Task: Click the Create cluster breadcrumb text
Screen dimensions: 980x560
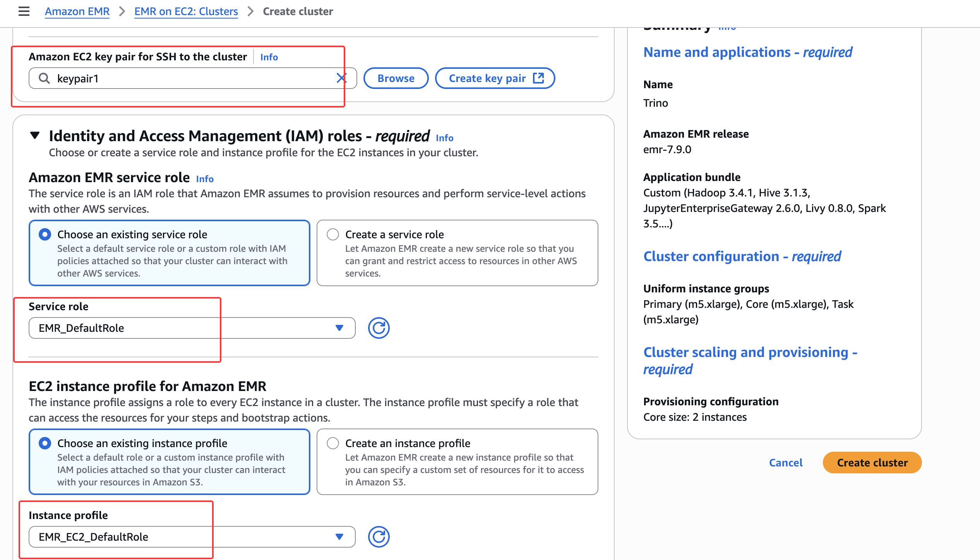Action: (298, 11)
